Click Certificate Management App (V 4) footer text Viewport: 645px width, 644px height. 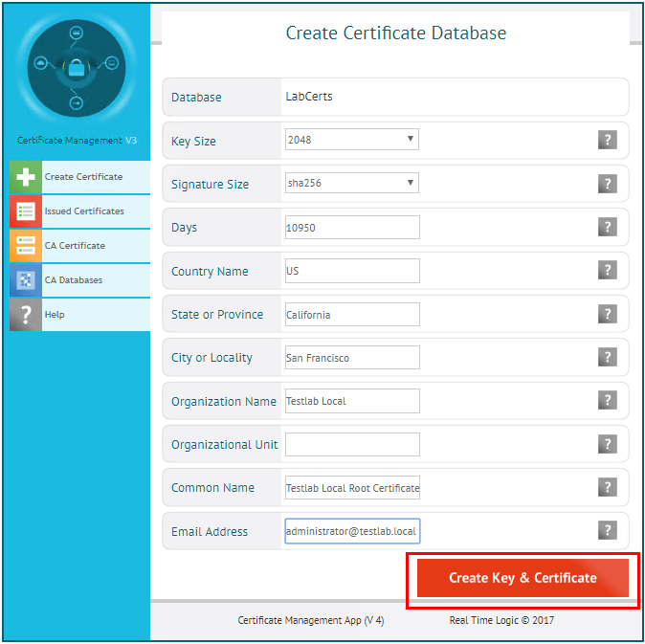click(x=311, y=620)
